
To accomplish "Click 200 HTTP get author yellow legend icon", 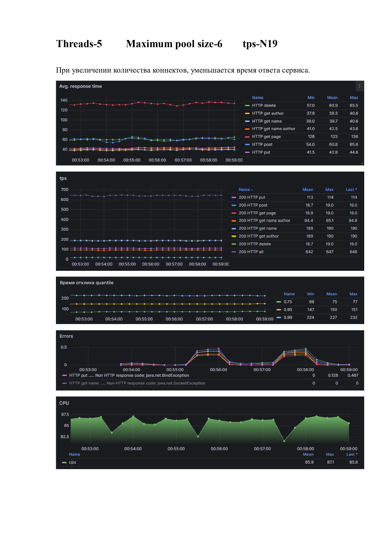I will click(x=234, y=236).
